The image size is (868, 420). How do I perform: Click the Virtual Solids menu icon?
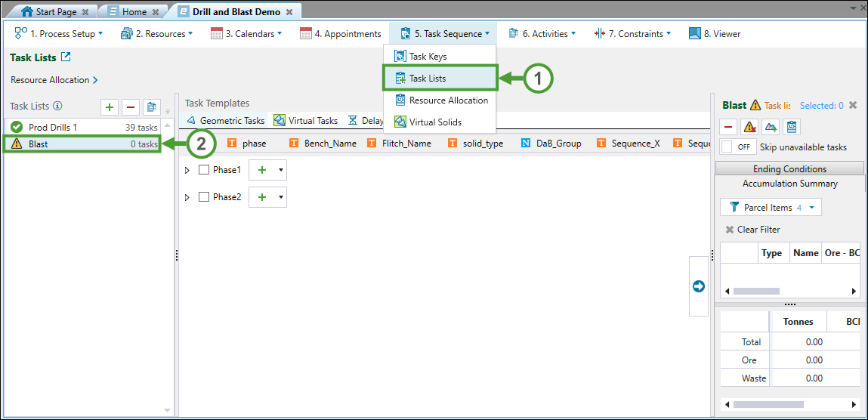click(x=400, y=122)
